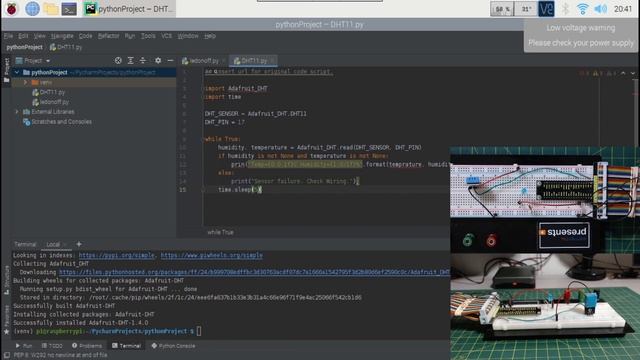Open the Raspberry Pi main menu
The image size is (640, 360).
click(11, 9)
